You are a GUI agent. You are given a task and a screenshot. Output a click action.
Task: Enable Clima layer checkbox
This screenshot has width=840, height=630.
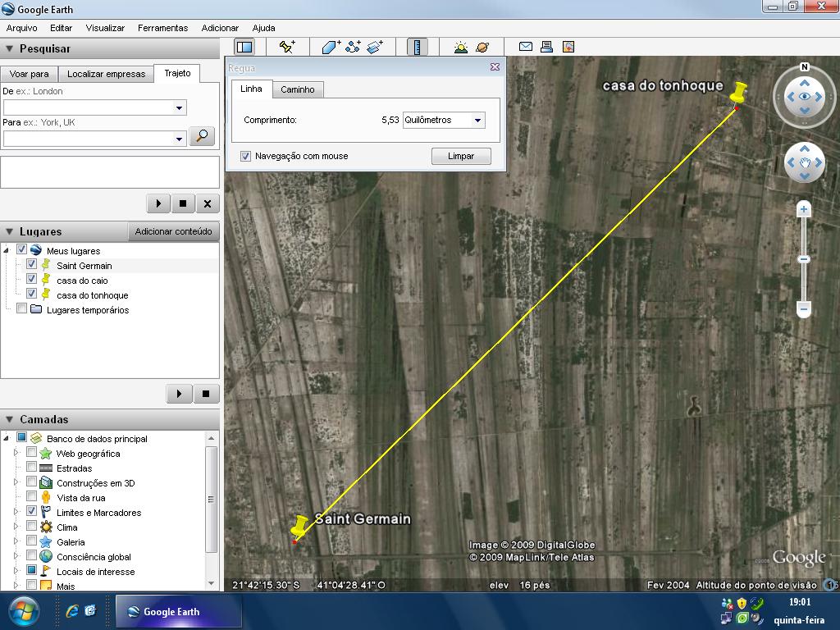31,526
